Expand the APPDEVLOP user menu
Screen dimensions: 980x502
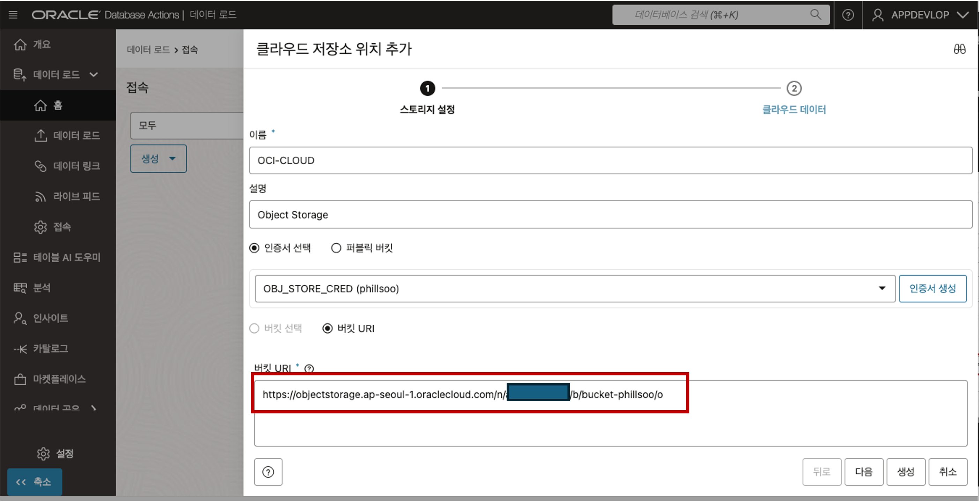click(x=921, y=15)
